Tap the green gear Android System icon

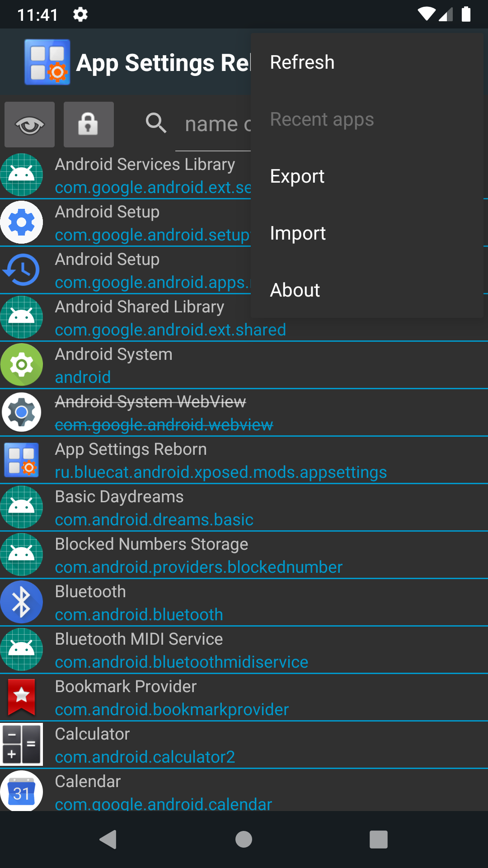pyautogui.click(x=22, y=365)
